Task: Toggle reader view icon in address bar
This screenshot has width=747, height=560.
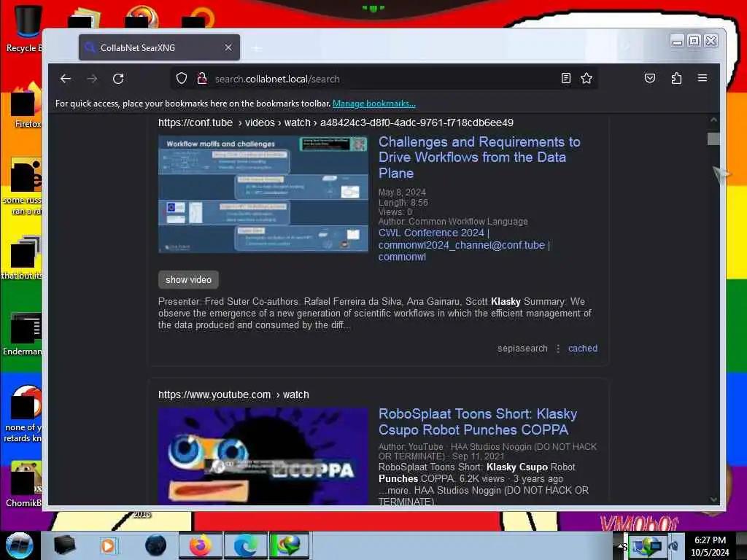Action: pos(565,78)
